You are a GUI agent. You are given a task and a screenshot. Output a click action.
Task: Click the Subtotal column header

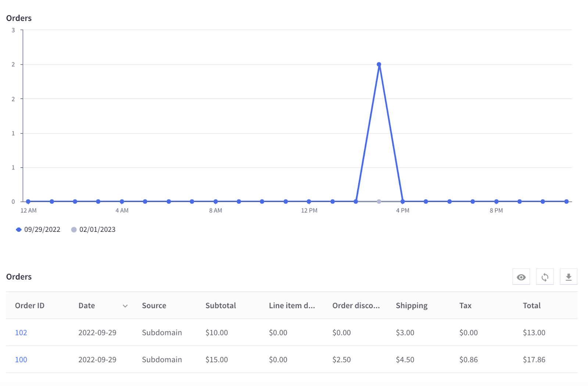(x=220, y=306)
